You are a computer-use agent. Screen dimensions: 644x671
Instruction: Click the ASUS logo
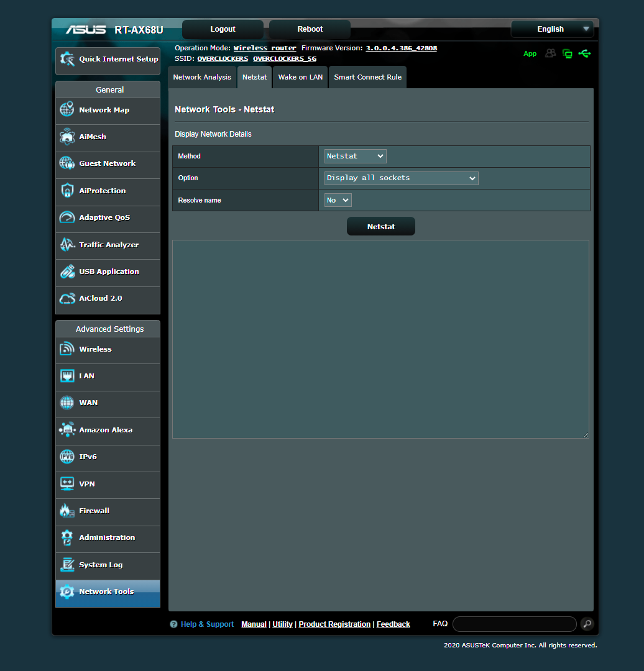pyautogui.click(x=86, y=30)
